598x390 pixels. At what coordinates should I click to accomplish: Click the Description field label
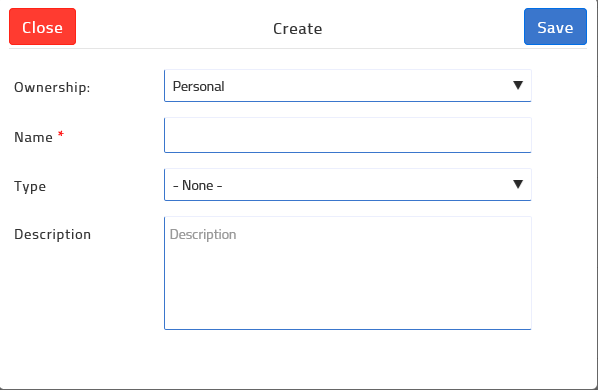tap(52, 234)
